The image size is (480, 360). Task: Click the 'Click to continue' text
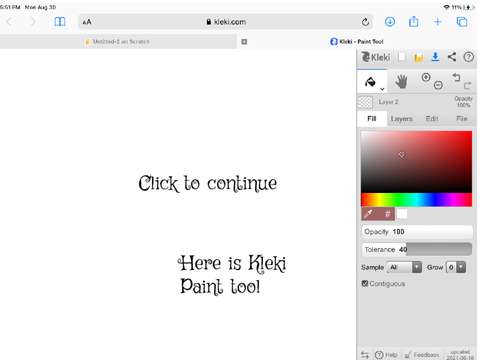tap(208, 183)
